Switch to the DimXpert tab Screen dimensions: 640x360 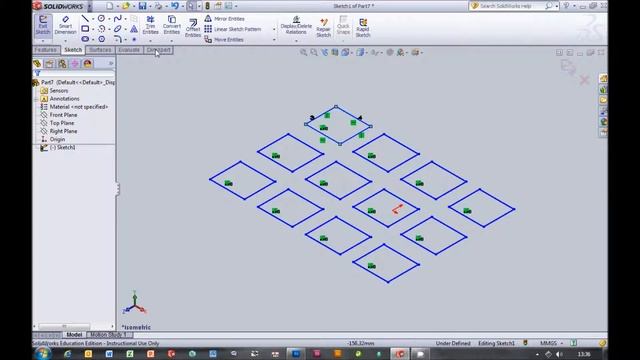coord(159,50)
